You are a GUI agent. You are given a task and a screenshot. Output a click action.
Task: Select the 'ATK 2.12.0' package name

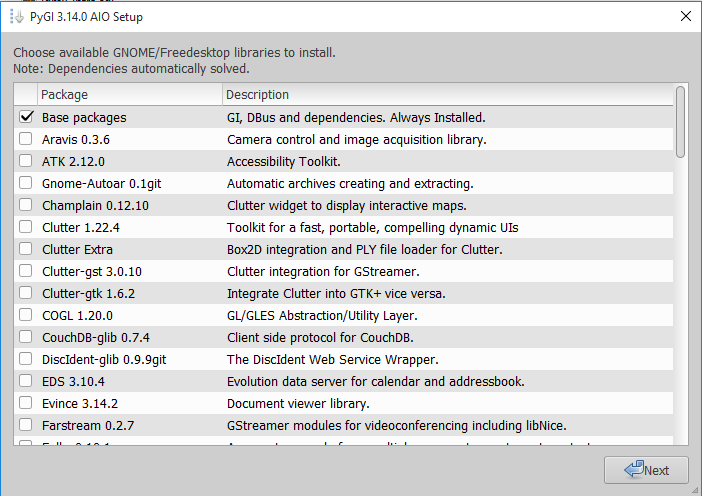73,162
